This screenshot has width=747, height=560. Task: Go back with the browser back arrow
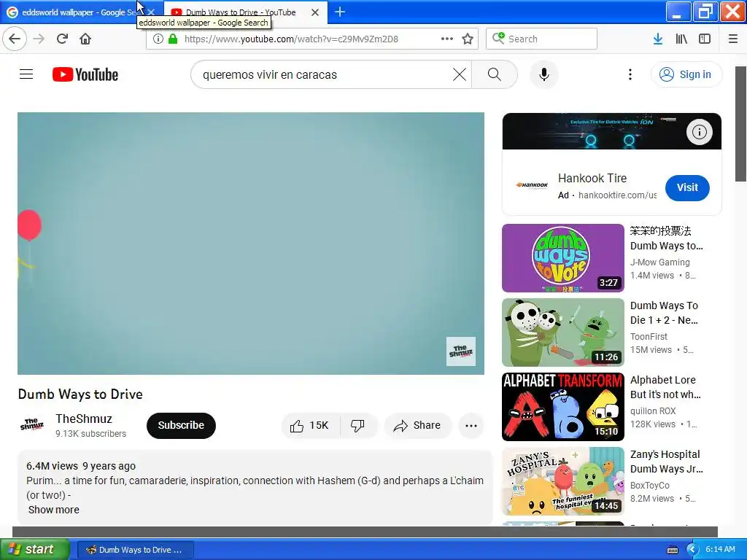(x=15, y=39)
